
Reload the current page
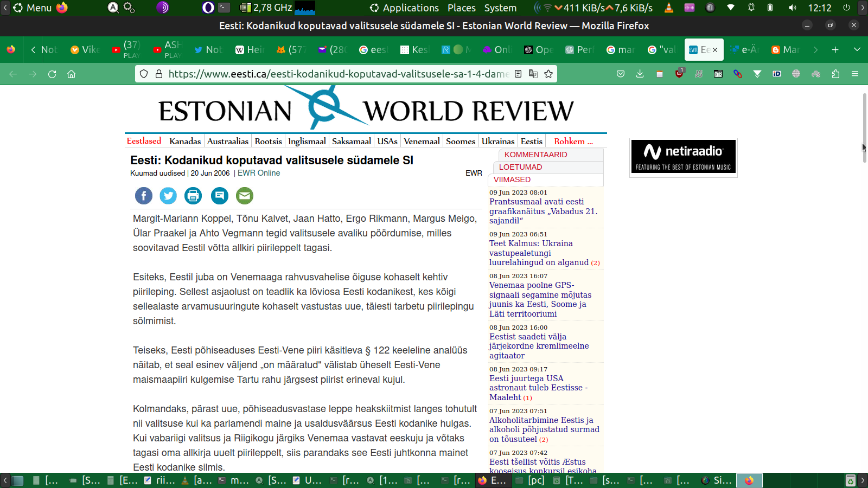(x=52, y=74)
